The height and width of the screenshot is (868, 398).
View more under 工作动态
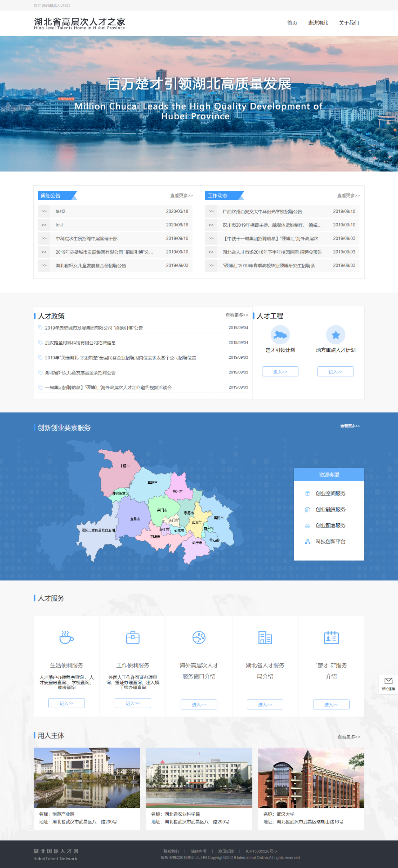pos(349,196)
